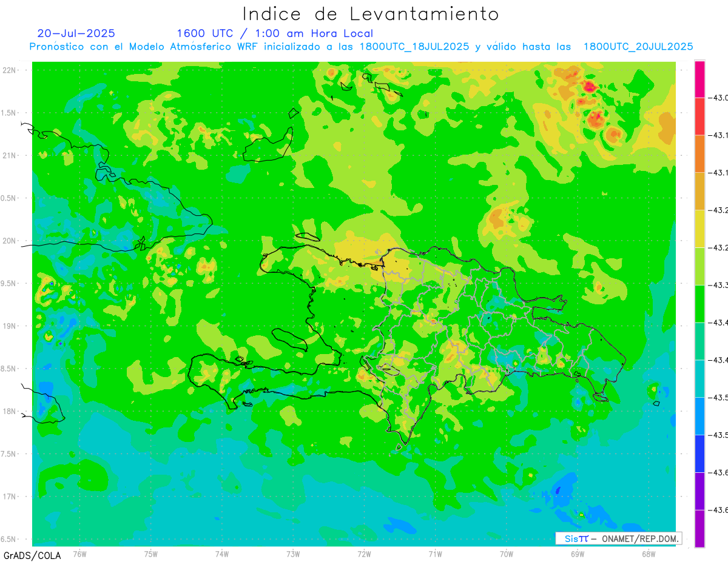
Task: Click the '-43.0' colorbar value
Action: 720,98
